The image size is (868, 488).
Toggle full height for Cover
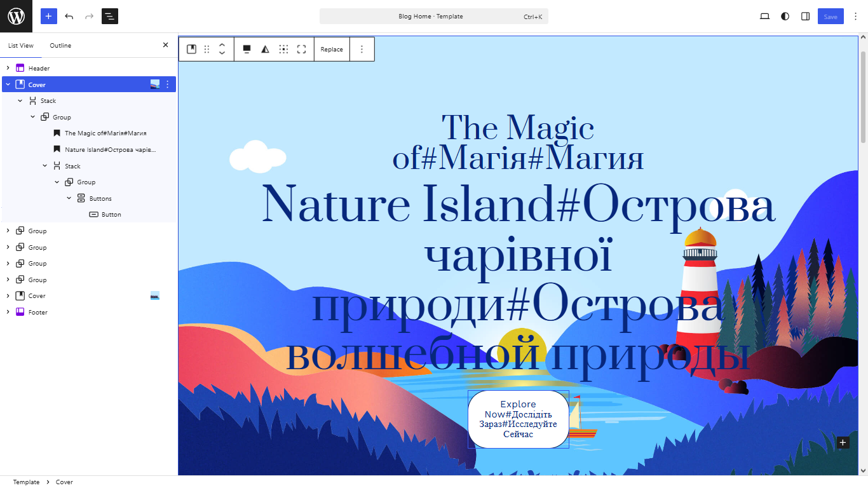pos(302,49)
